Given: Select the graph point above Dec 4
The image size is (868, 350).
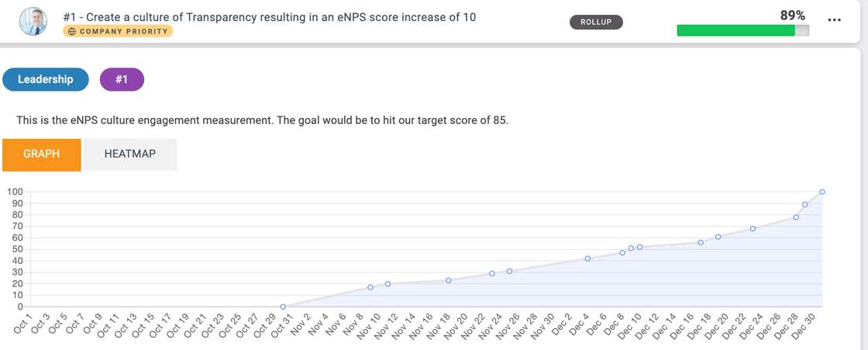Looking at the screenshot, I should click(x=588, y=258).
